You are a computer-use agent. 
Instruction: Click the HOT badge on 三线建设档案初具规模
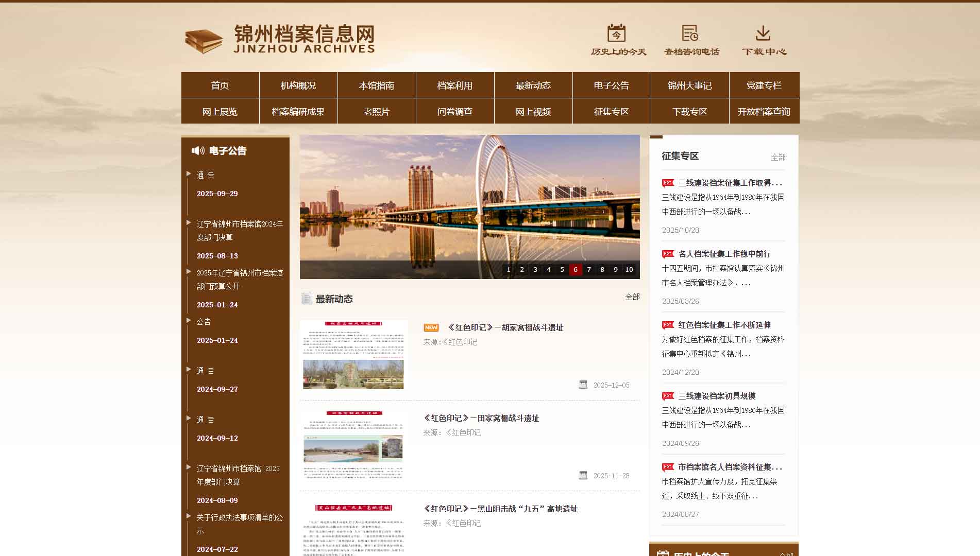[x=668, y=396]
